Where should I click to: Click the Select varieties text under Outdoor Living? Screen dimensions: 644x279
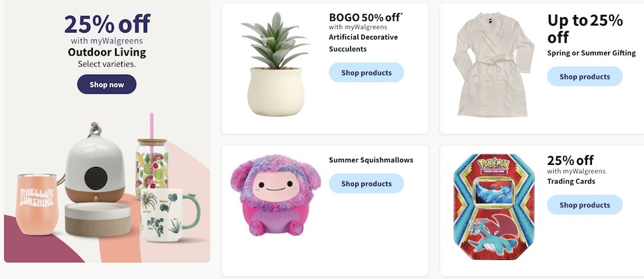106,64
